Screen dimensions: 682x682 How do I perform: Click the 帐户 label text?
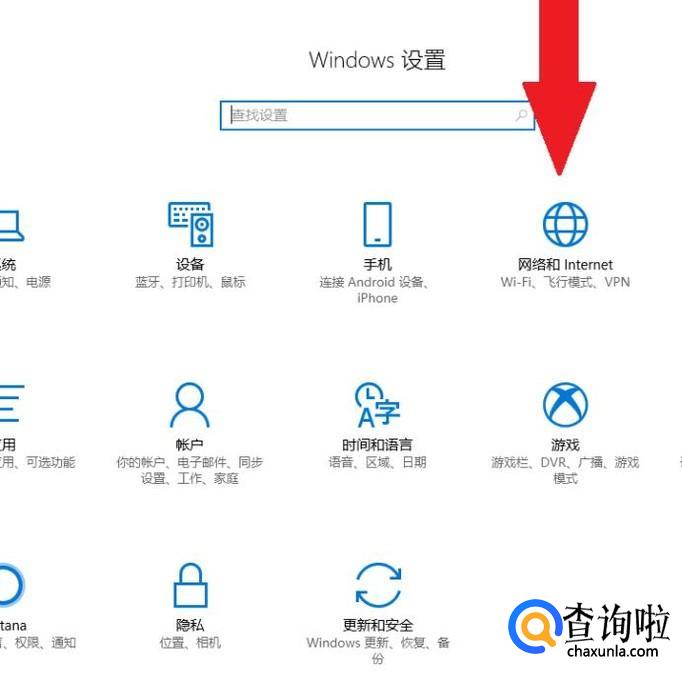(x=190, y=445)
